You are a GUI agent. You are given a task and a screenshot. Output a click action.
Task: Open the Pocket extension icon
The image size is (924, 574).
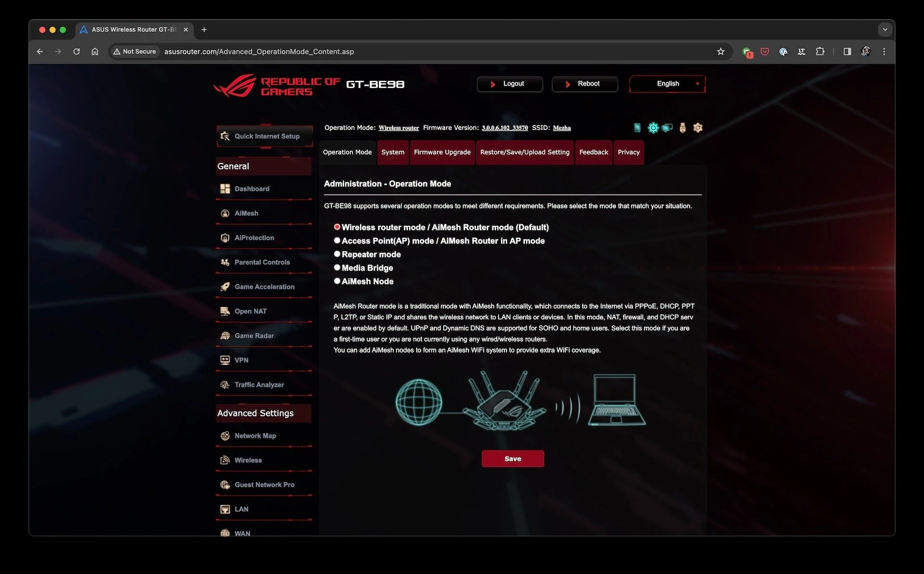coord(765,51)
